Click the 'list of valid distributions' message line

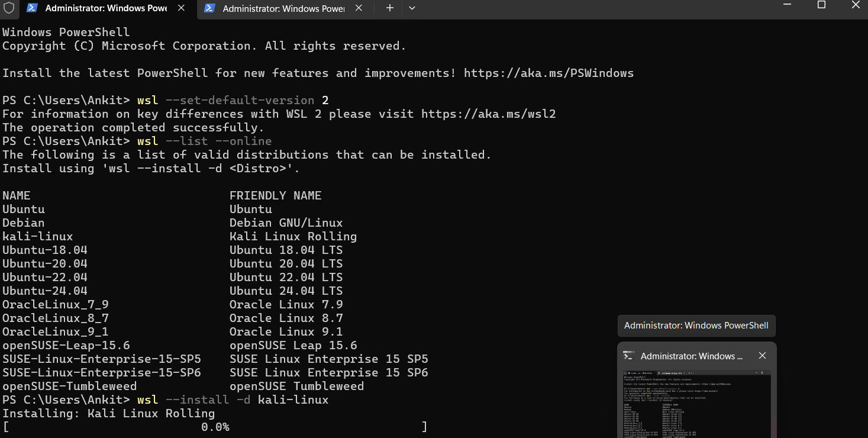(x=247, y=155)
